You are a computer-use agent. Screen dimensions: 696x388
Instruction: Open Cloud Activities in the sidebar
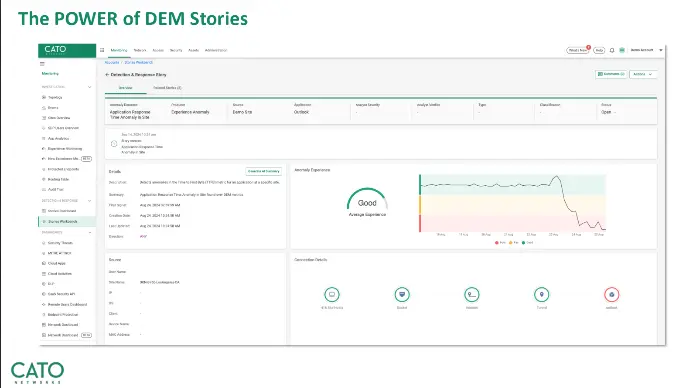tap(59, 274)
